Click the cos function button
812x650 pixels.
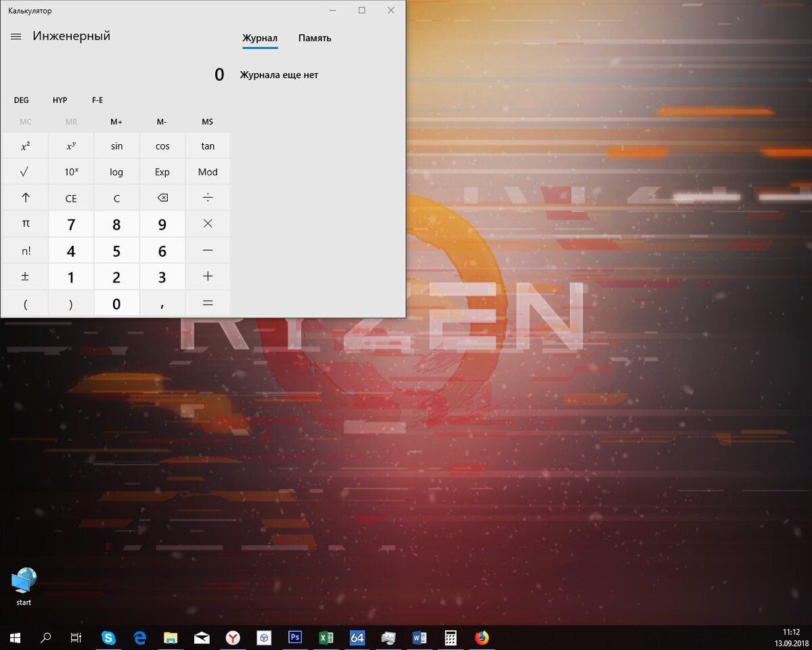(162, 146)
